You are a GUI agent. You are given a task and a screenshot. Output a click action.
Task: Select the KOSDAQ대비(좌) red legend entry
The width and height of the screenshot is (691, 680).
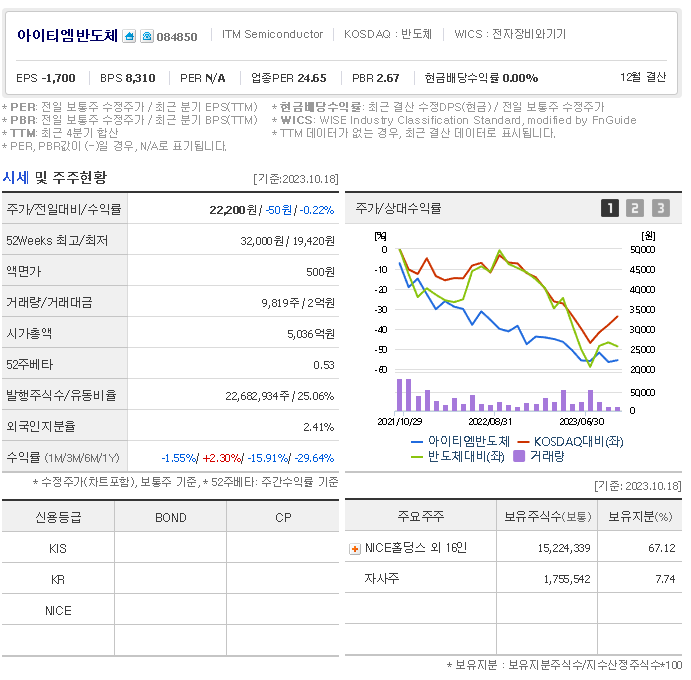point(571,441)
